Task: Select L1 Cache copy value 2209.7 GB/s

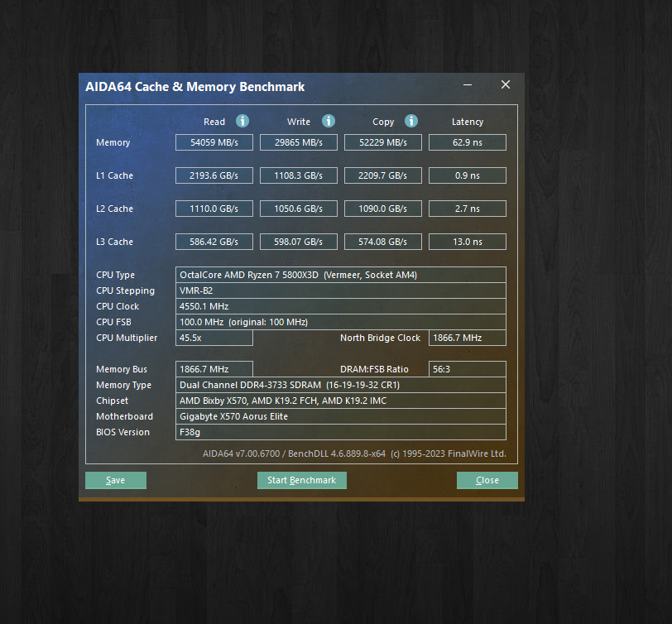Action: coord(382,175)
